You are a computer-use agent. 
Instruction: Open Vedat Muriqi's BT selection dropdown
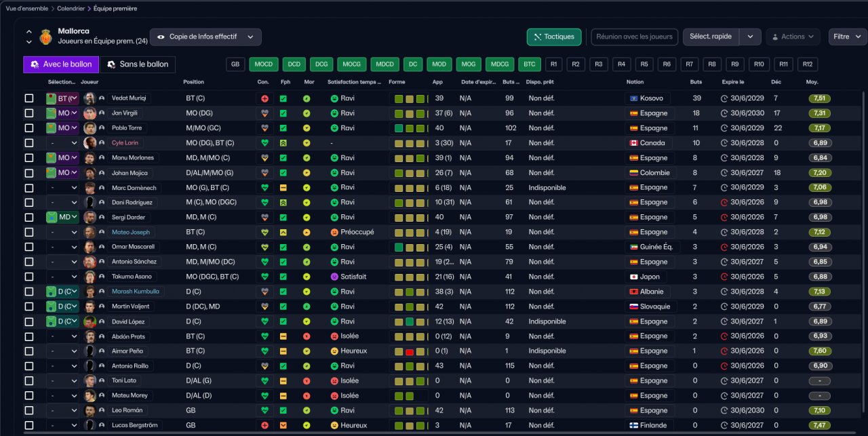(62, 98)
